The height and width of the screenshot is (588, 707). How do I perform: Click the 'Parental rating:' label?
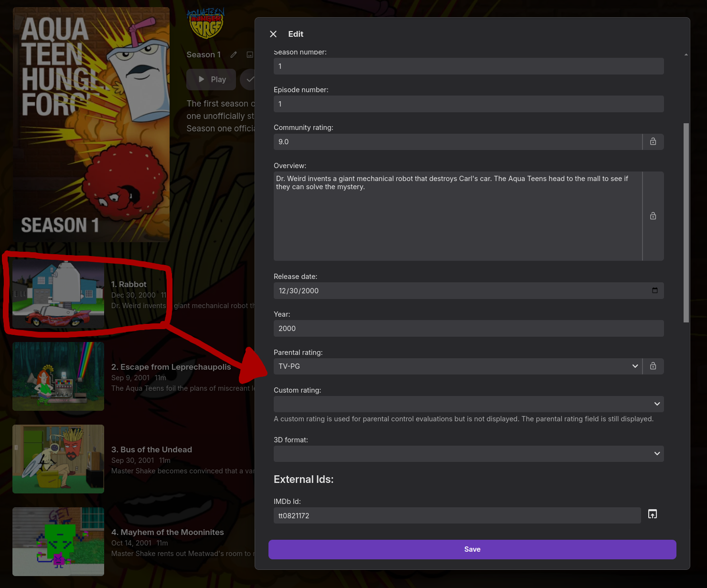pos(298,353)
